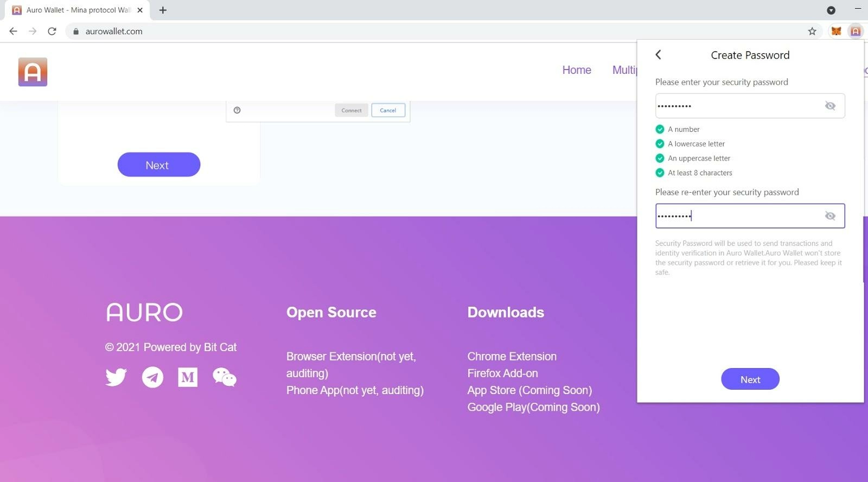Click the 'A number' checkmark
Image resolution: width=868 pixels, height=482 pixels.
(x=660, y=129)
